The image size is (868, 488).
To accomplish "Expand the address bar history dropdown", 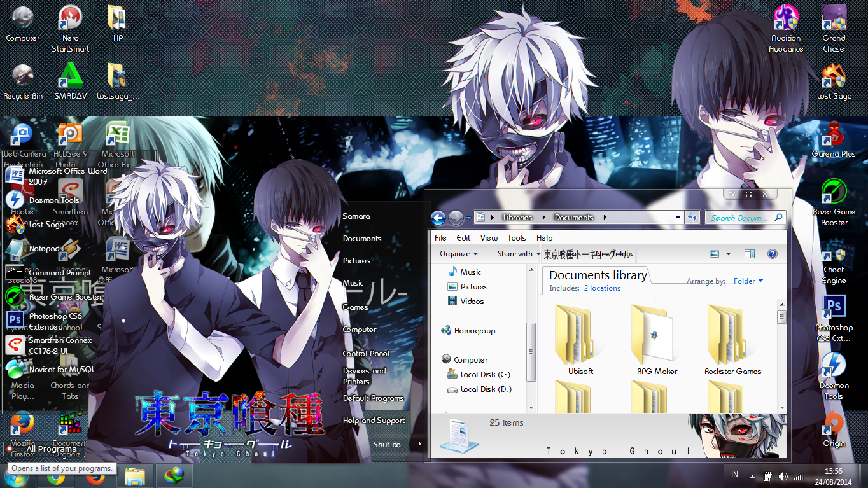I will [x=678, y=218].
